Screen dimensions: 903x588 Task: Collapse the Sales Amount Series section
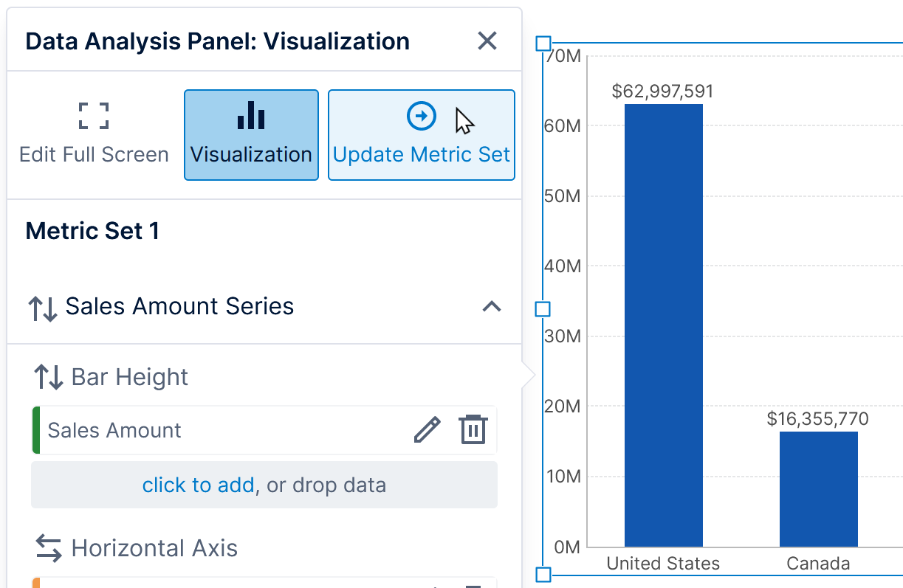(x=491, y=306)
